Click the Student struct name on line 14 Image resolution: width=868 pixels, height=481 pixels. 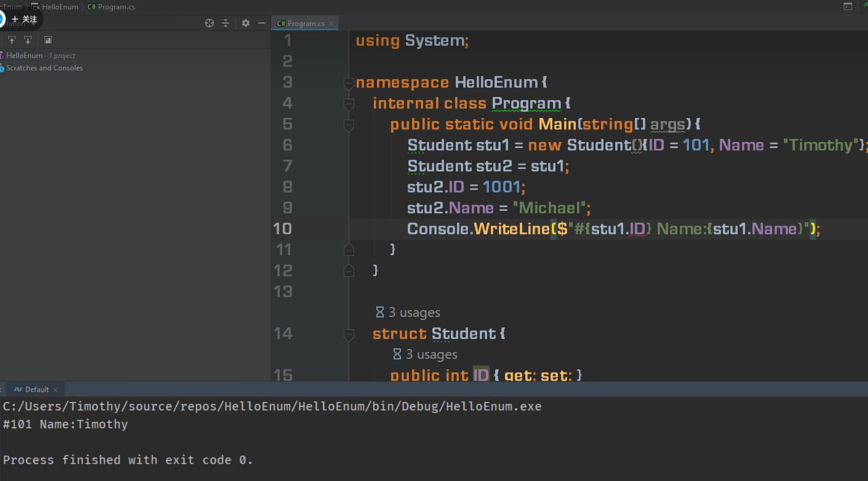click(464, 334)
